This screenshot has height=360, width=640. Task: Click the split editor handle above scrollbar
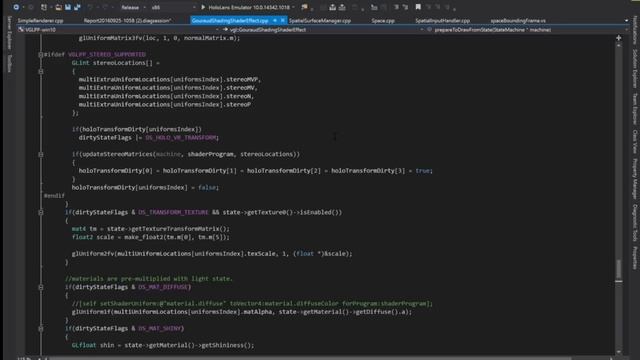coord(619,38)
